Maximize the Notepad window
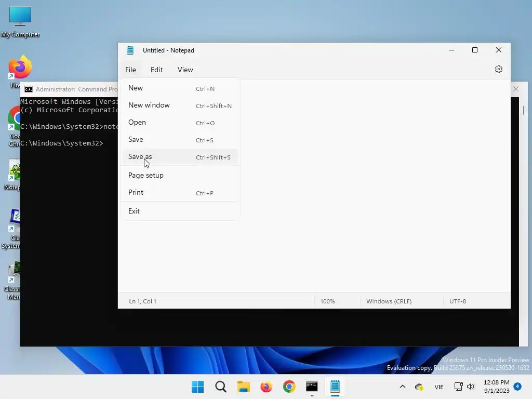The image size is (532, 399). point(475,50)
